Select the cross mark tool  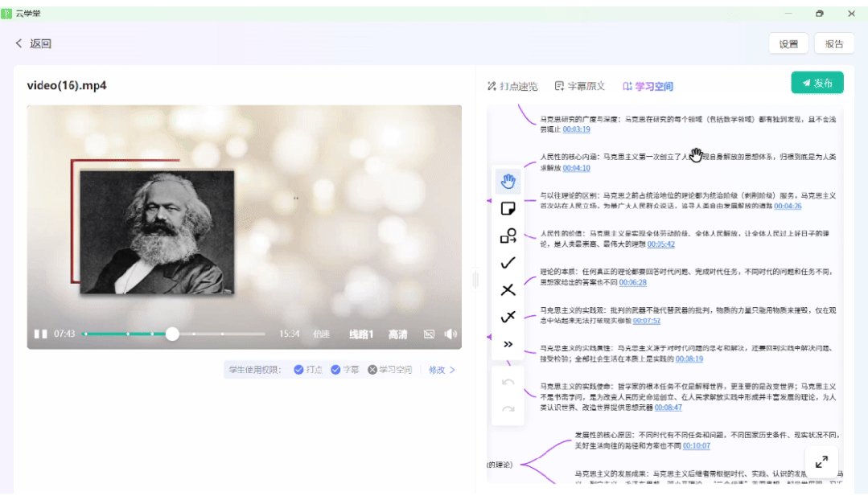tap(508, 290)
